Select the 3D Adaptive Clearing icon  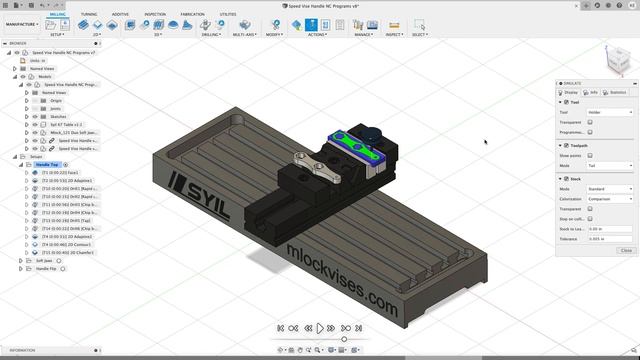(130, 25)
